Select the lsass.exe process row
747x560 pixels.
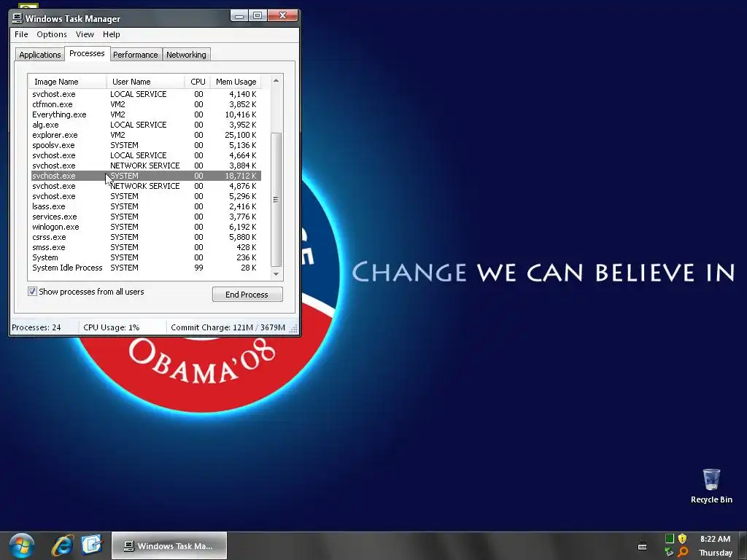(146, 206)
